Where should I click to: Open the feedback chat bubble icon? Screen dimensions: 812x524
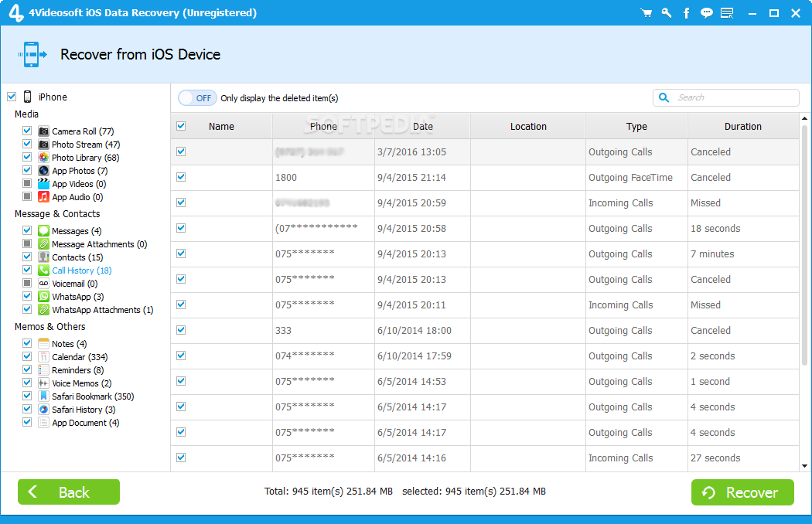click(706, 13)
